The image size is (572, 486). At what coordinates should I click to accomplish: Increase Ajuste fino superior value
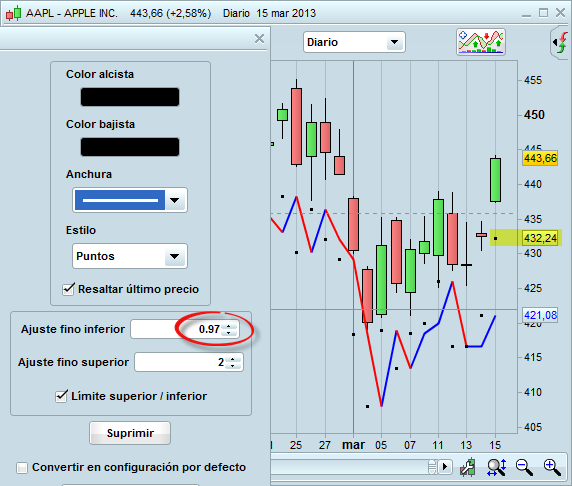click(x=233, y=359)
